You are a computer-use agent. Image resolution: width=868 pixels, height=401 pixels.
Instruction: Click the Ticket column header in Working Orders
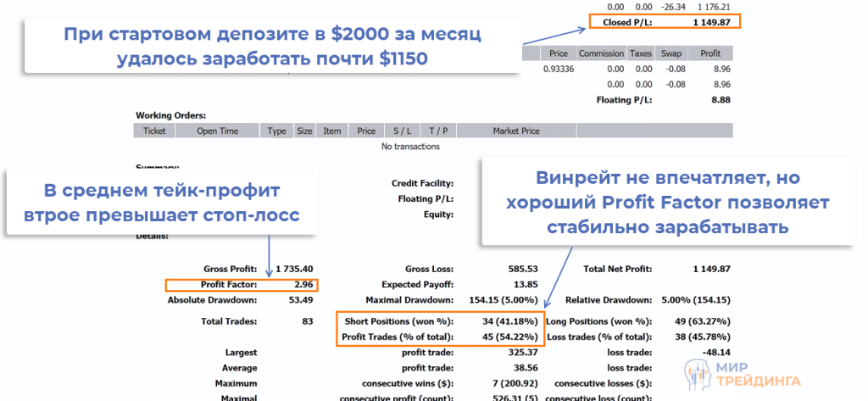click(154, 131)
